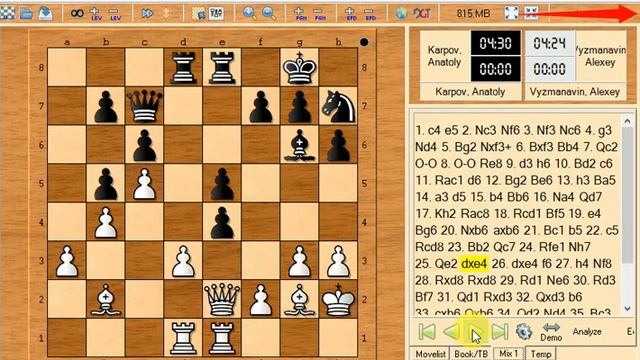The height and width of the screenshot is (360, 640).
Task: Click the move list scrollbar thumb
Action: tap(627, 195)
